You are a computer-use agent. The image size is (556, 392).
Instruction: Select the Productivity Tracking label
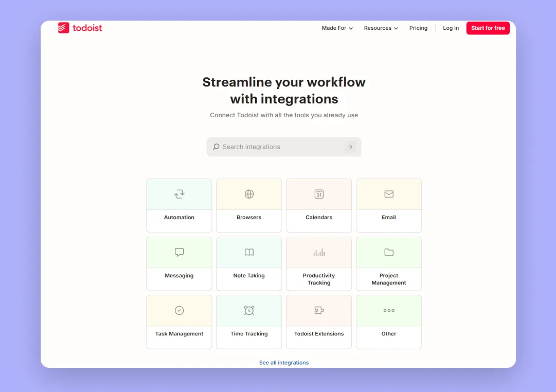click(319, 279)
